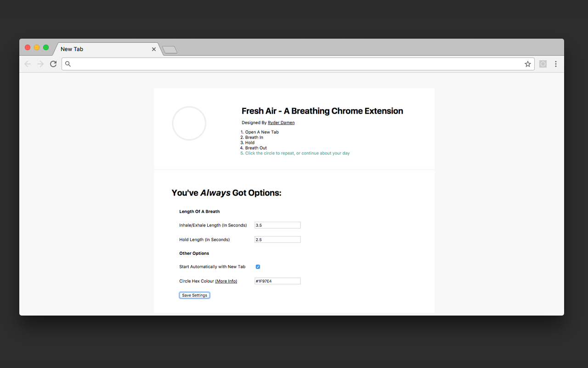Click the 'You've Always Got Options' heading
The width and height of the screenshot is (588, 368).
pos(226,193)
